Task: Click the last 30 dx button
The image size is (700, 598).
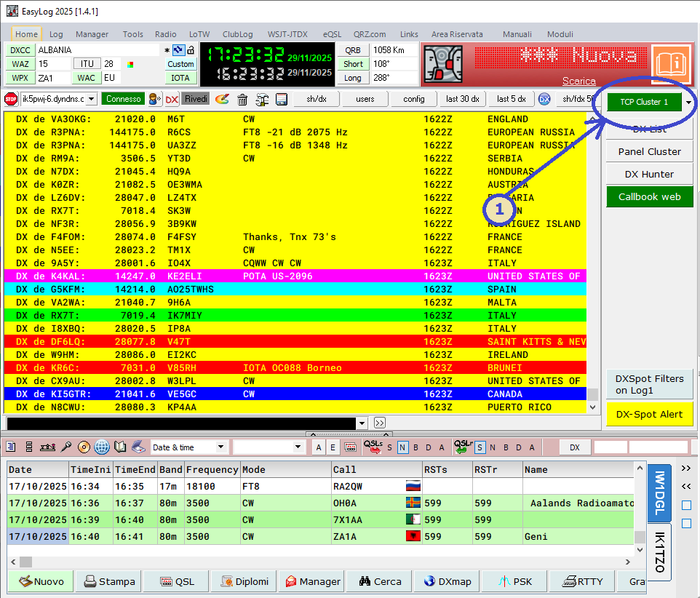Action: click(x=463, y=99)
